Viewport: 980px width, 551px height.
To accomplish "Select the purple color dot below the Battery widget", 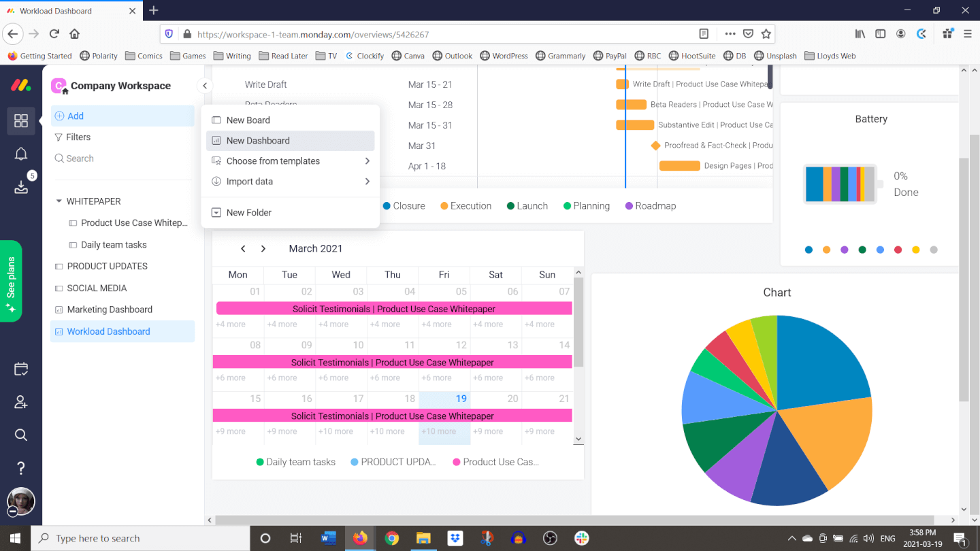I will [844, 250].
